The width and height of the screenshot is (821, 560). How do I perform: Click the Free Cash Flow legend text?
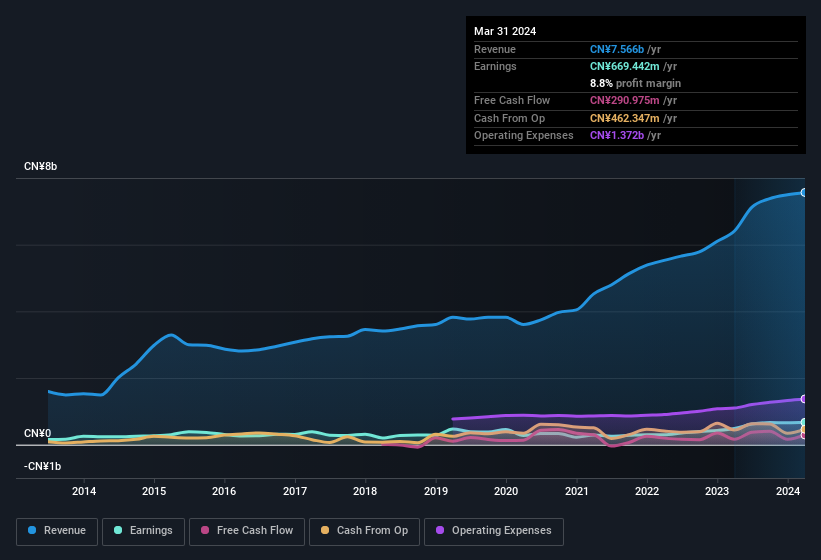click(255, 531)
